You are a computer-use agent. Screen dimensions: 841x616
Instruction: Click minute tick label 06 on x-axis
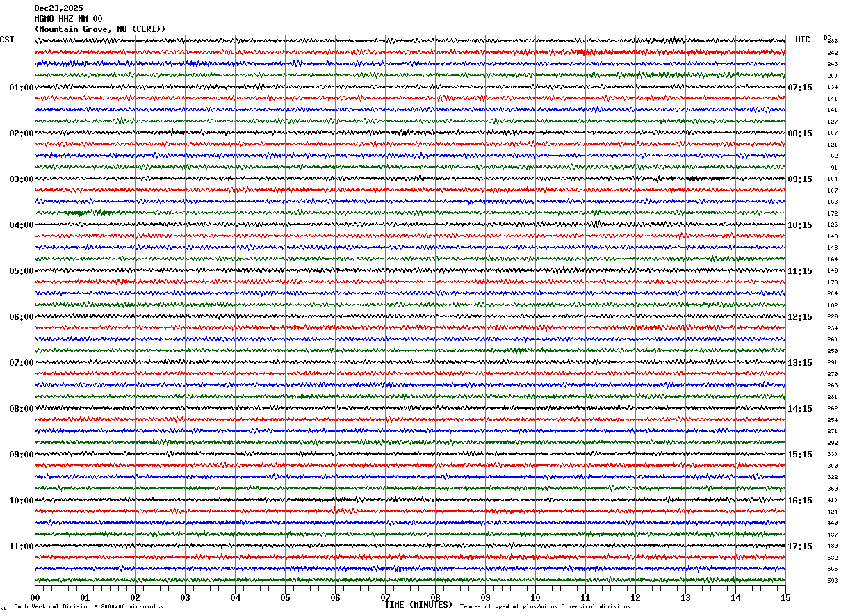(x=335, y=597)
